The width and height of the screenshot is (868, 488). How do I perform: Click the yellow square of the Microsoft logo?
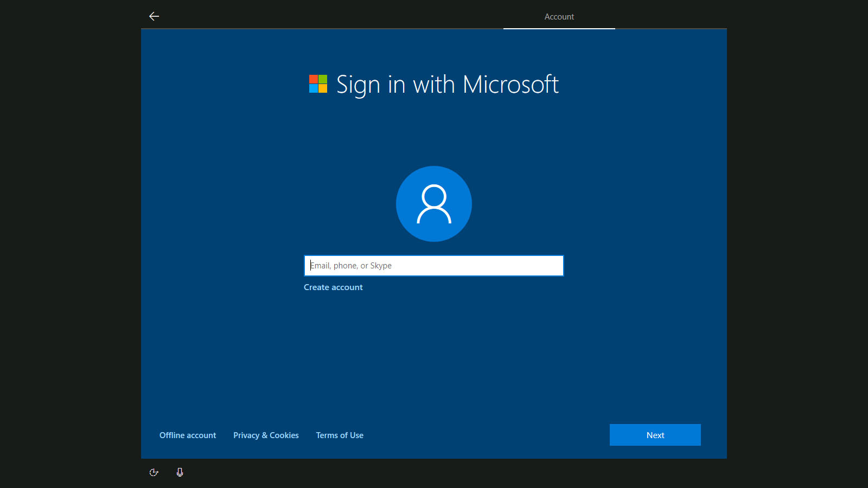[x=323, y=89]
